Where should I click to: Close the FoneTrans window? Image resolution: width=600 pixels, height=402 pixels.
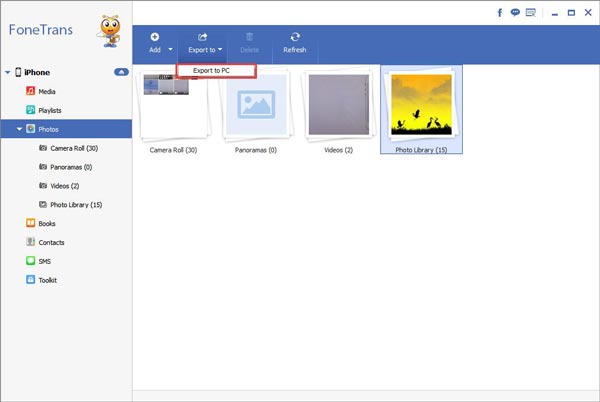588,13
